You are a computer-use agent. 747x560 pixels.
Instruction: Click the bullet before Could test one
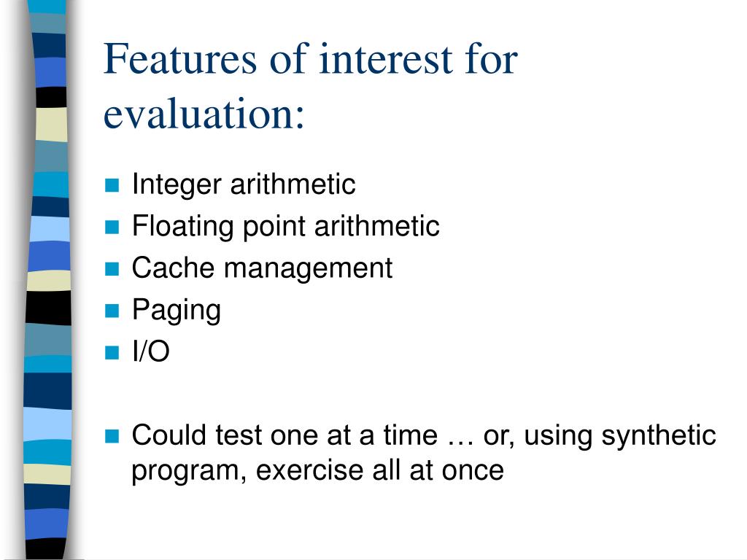click(x=112, y=436)
